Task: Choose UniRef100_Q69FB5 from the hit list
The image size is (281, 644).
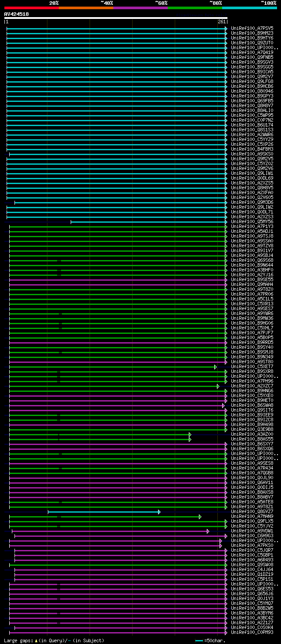Action: coord(252,101)
